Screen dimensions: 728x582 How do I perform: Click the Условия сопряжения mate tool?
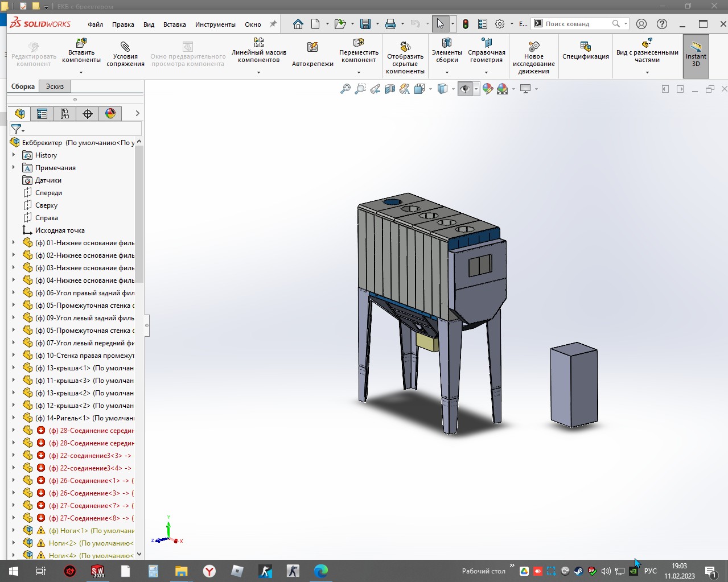[x=125, y=53]
